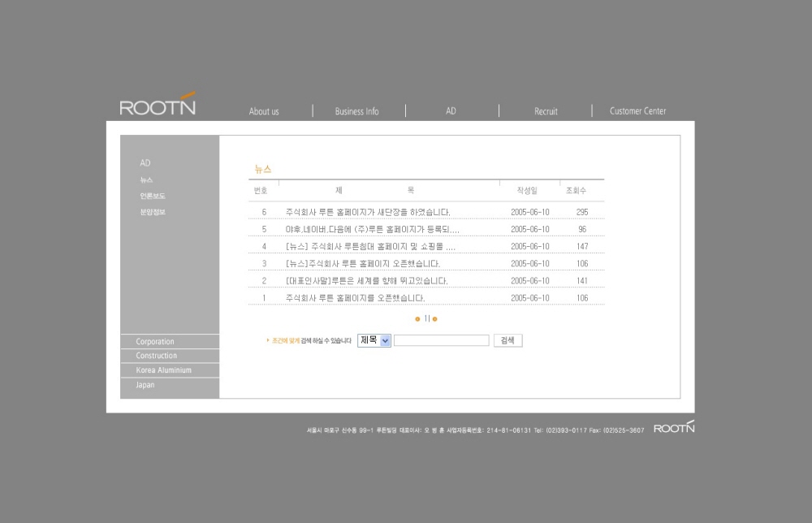Open post 6 about 새단장 homepage
The width and height of the screenshot is (812, 523).
coord(367,212)
